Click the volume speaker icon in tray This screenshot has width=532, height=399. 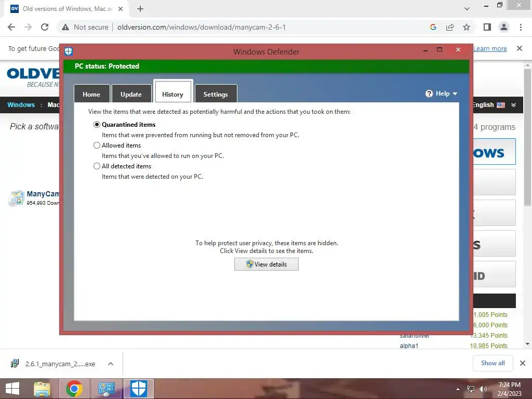(x=483, y=389)
